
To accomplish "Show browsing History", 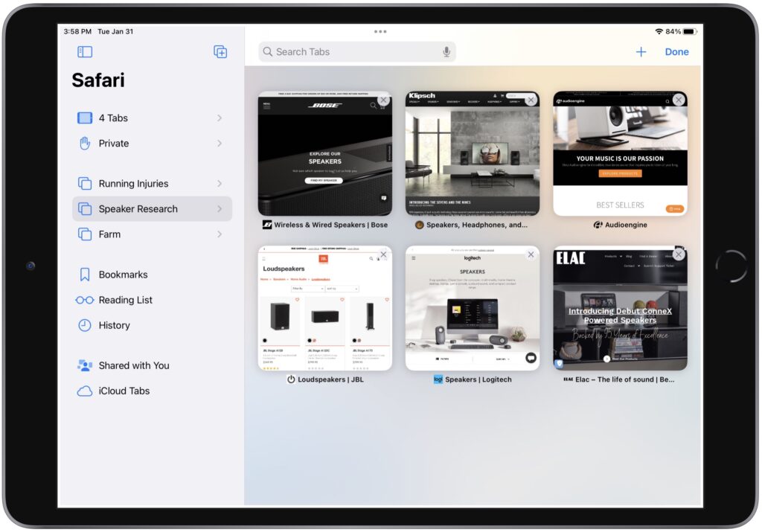I will (152, 325).
